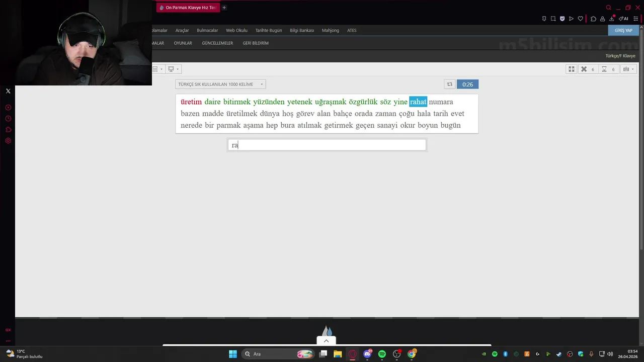
Task: Open the Player icon in Opera sidebar
Action: [x=8, y=108]
